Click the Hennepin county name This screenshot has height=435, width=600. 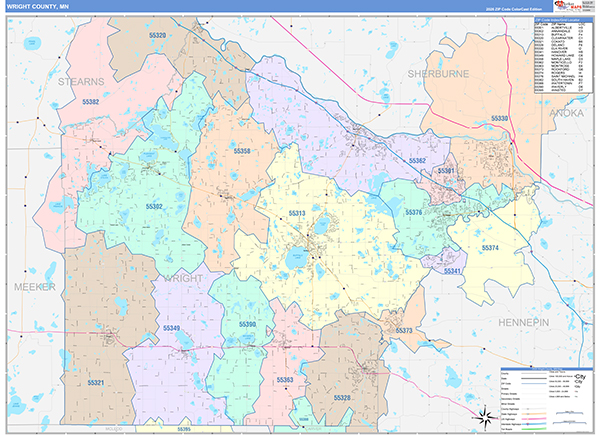tap(523, 323)
